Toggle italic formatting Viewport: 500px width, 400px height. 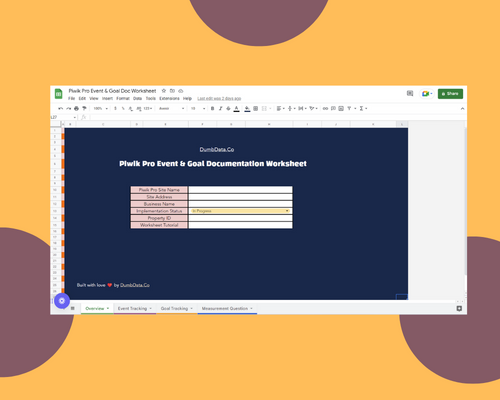point(220,108)
